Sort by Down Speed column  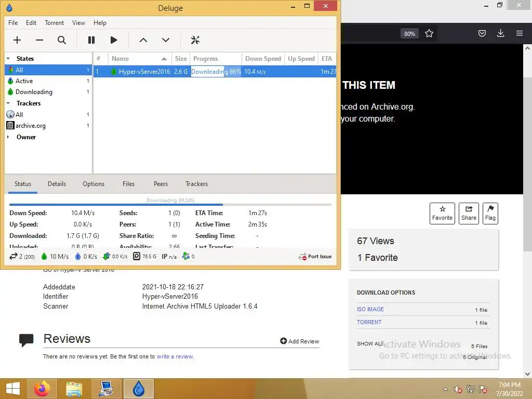263,58
